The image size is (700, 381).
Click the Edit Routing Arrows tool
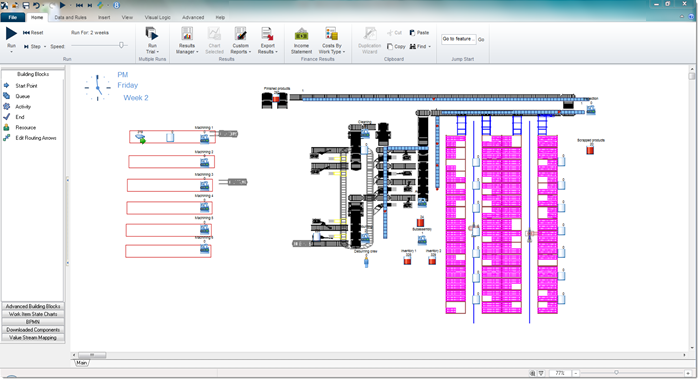30,138
